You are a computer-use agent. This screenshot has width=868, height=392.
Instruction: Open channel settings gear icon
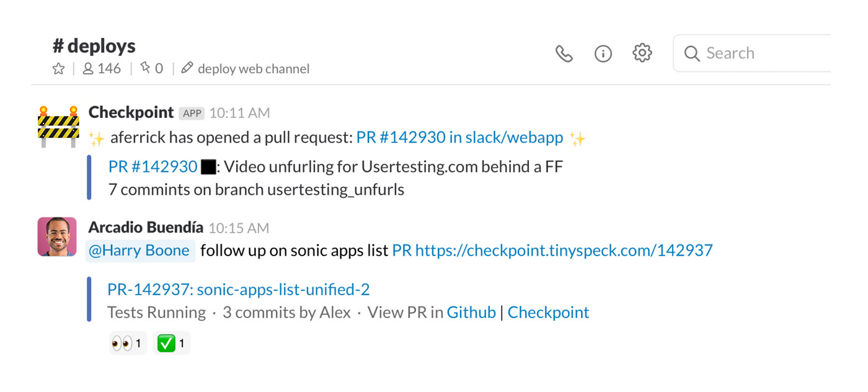pos(642,53)
